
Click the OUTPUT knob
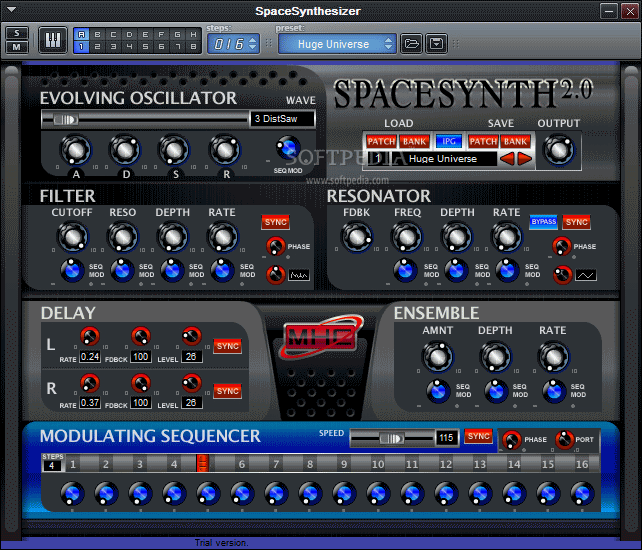[559, 150]
